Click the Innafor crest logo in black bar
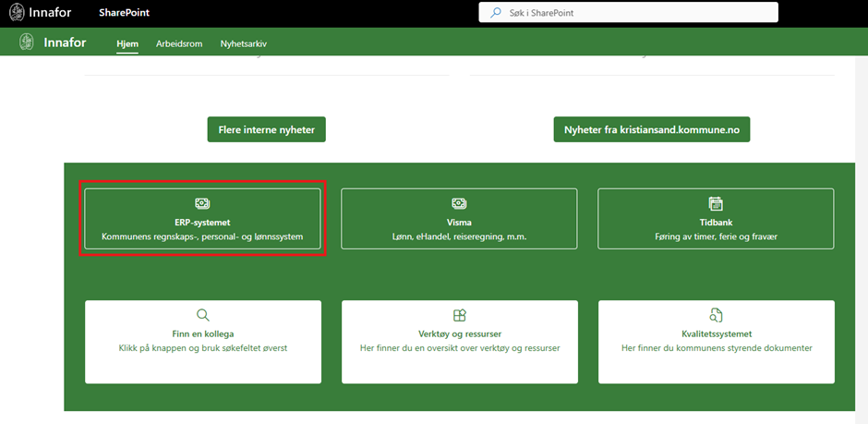The height and width of the screenshot is (424, 868). 17,13
